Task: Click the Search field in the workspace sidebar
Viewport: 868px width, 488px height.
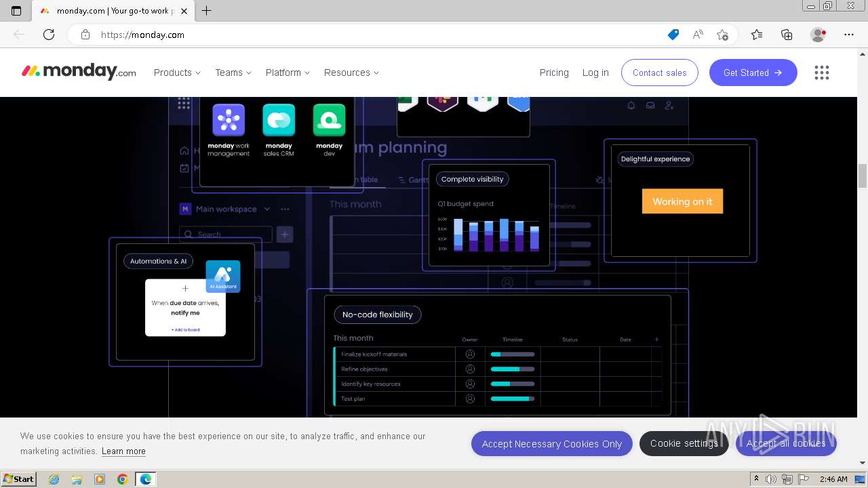Action: point(226,235)
